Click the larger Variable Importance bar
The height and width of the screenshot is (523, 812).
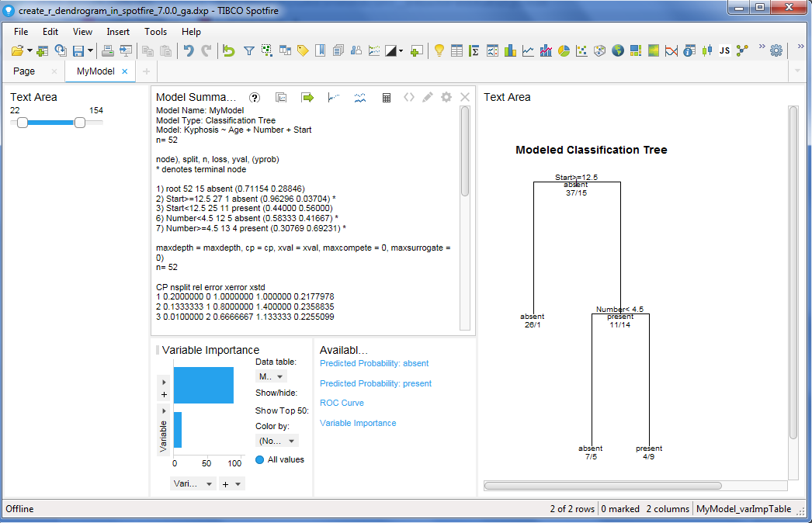point(203,385)
